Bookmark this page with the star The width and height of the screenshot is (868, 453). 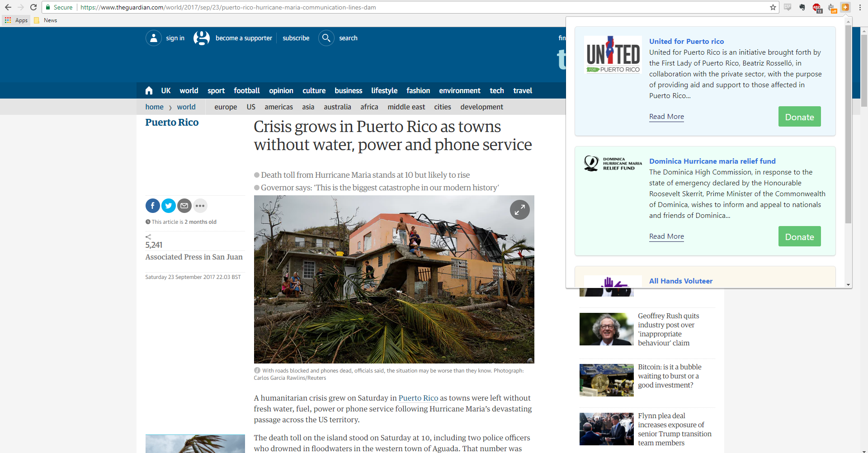point(773,7)
